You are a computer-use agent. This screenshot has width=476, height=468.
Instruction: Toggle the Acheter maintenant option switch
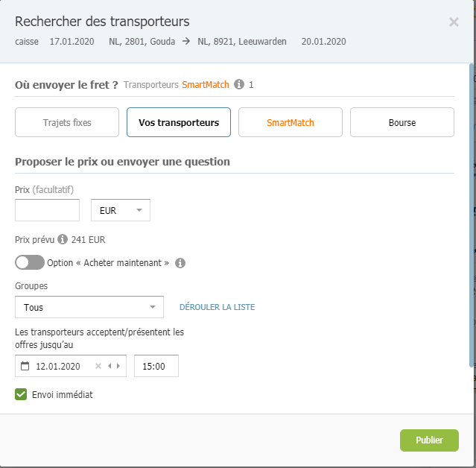click(x=30, y=262)
